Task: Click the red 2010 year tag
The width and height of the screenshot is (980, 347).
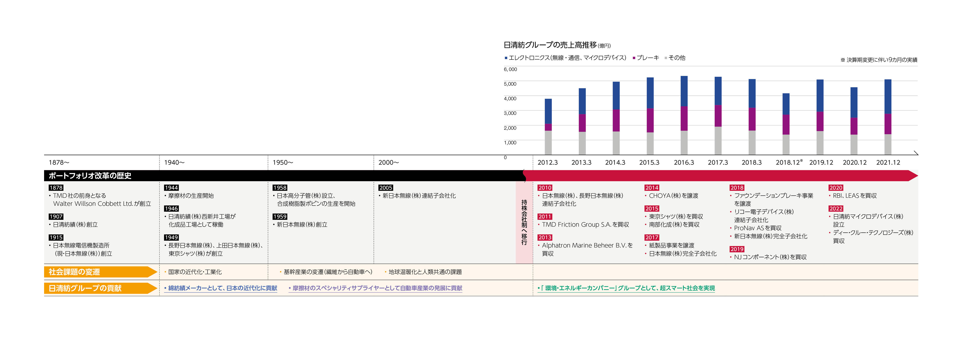Action: coord(545,187)
